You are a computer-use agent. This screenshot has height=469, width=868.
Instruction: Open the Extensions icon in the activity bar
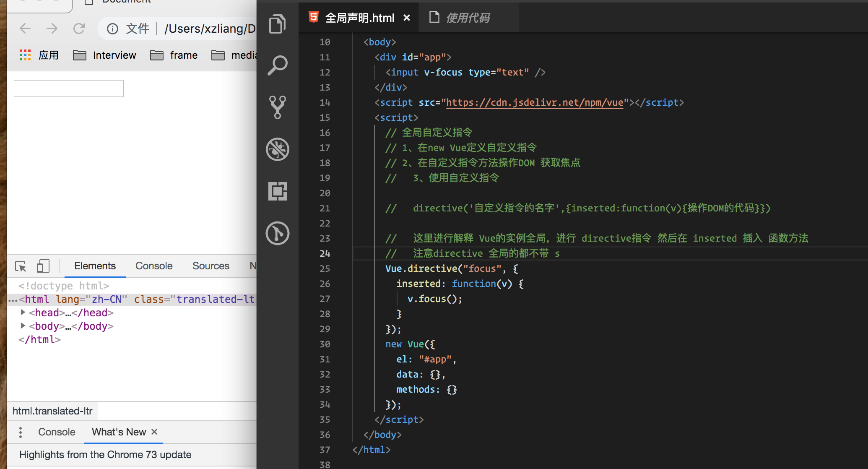tap(277, 191)
